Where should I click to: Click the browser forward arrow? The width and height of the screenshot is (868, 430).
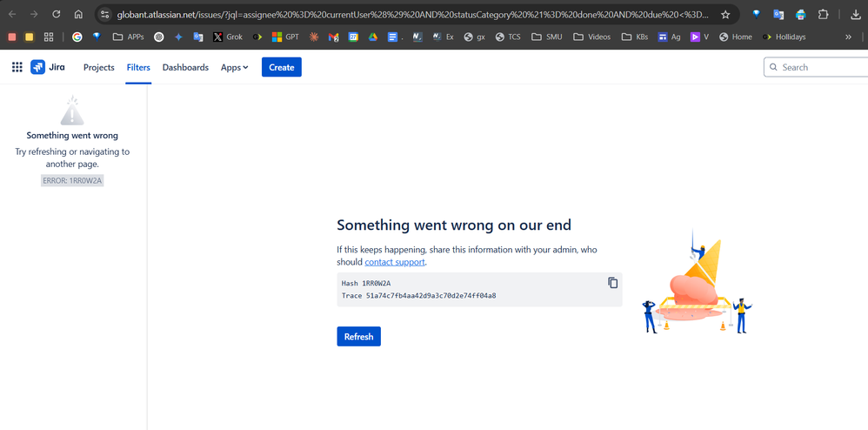click(34, 15)
